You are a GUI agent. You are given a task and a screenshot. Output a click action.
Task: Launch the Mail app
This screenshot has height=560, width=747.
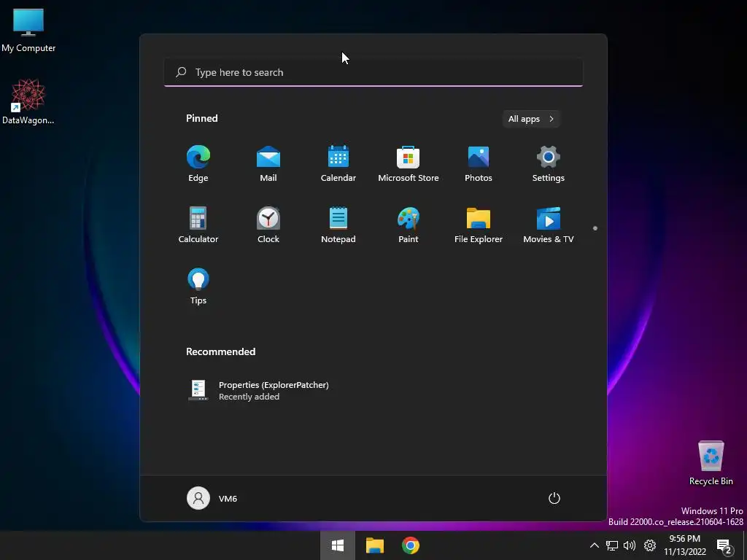(x=268, y=163)
